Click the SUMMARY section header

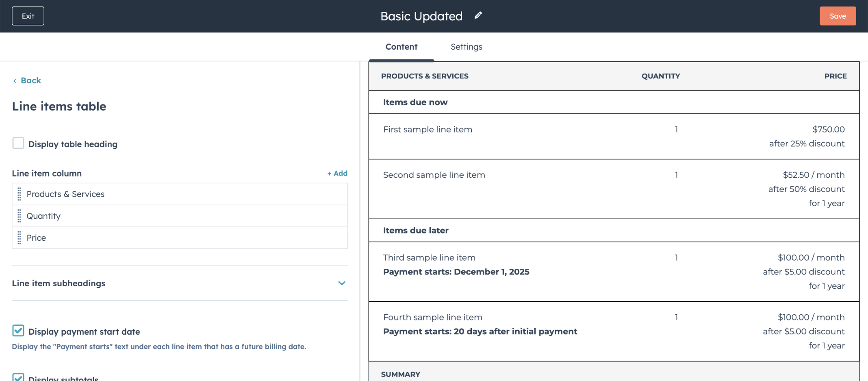coord(401,374)
